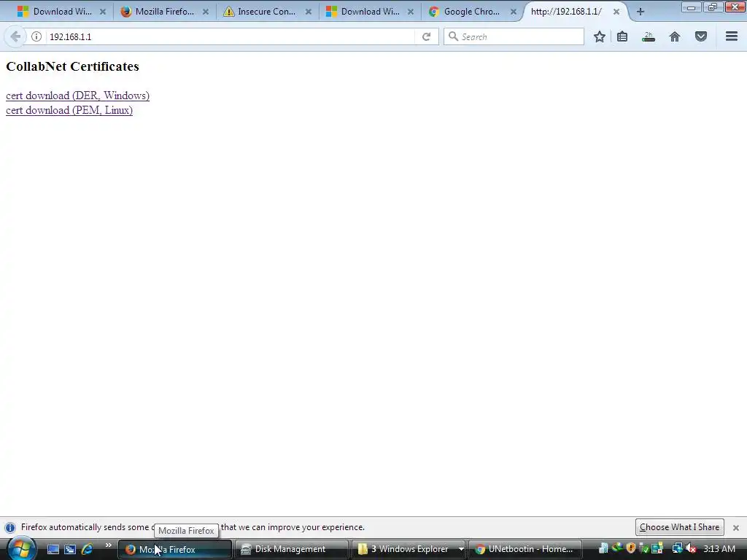
Task: Select the http://192.168.1.1/ tab
Action: coord(567,12)
